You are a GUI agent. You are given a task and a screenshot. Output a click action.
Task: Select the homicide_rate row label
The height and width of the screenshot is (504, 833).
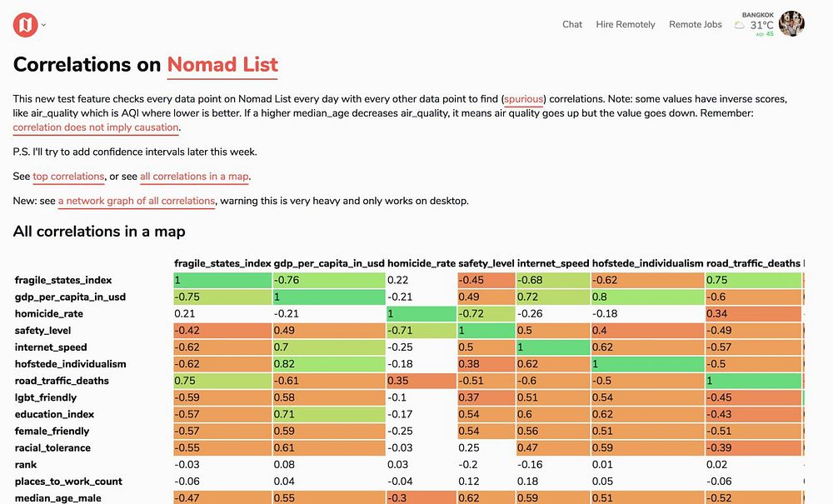pos(49,314)
